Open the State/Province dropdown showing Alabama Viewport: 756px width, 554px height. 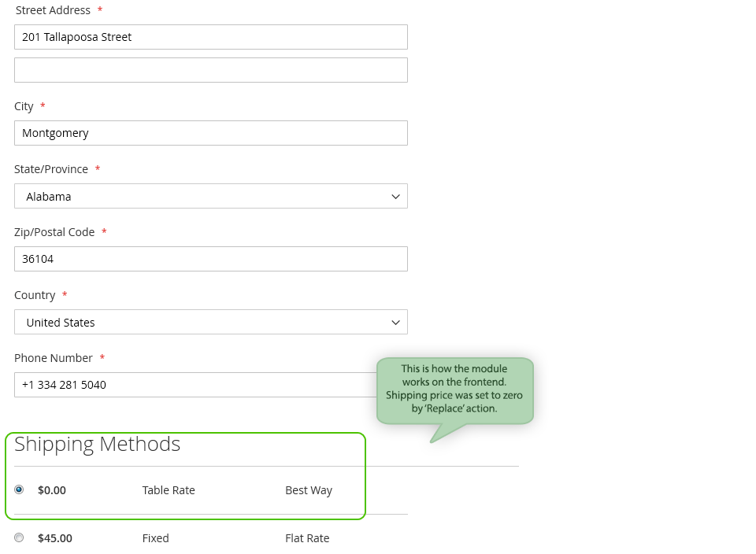pyautogui.click(x=210, y=196)
